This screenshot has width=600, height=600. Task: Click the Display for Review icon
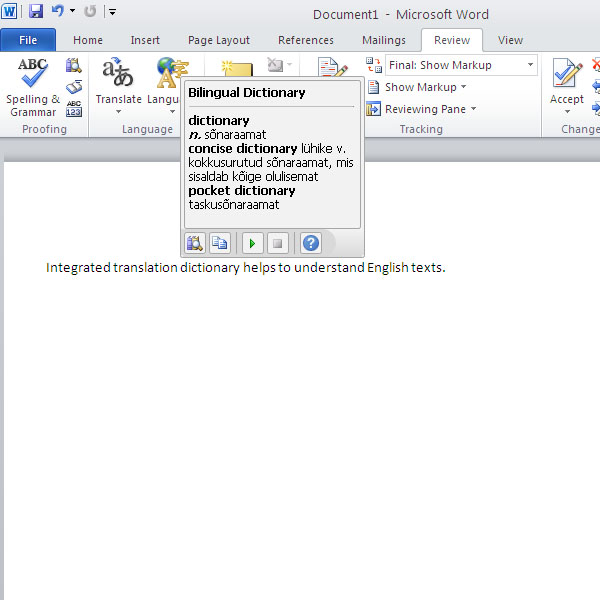[374, 65]
